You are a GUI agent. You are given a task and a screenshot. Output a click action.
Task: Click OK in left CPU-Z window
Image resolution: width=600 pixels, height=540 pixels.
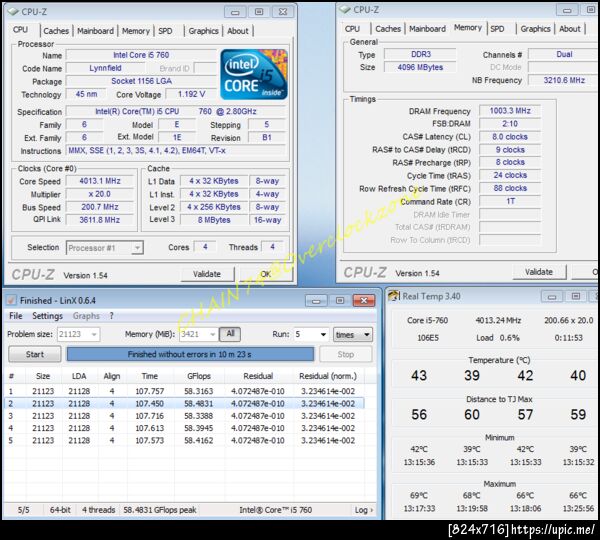(266, 274)
